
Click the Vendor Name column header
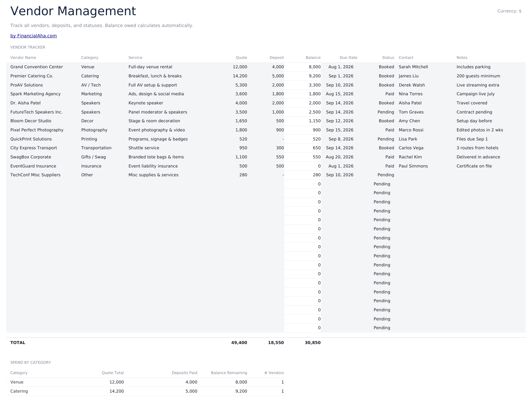click(23, 58)
